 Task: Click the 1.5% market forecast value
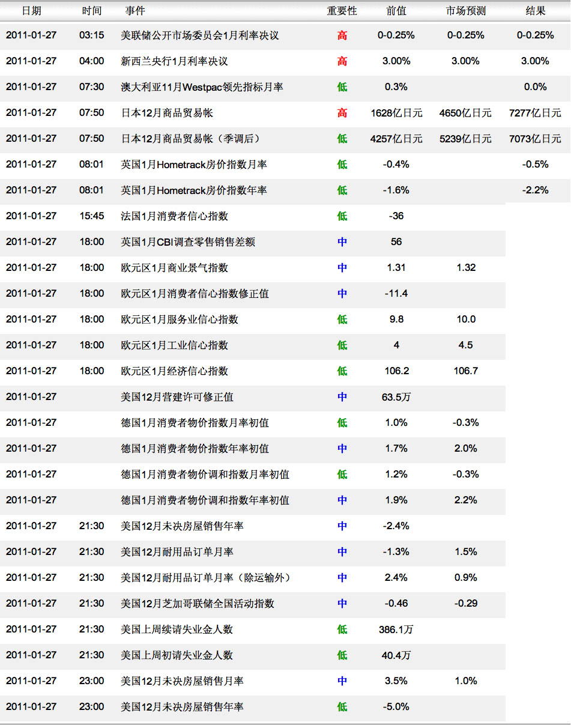tap(466, 552)
